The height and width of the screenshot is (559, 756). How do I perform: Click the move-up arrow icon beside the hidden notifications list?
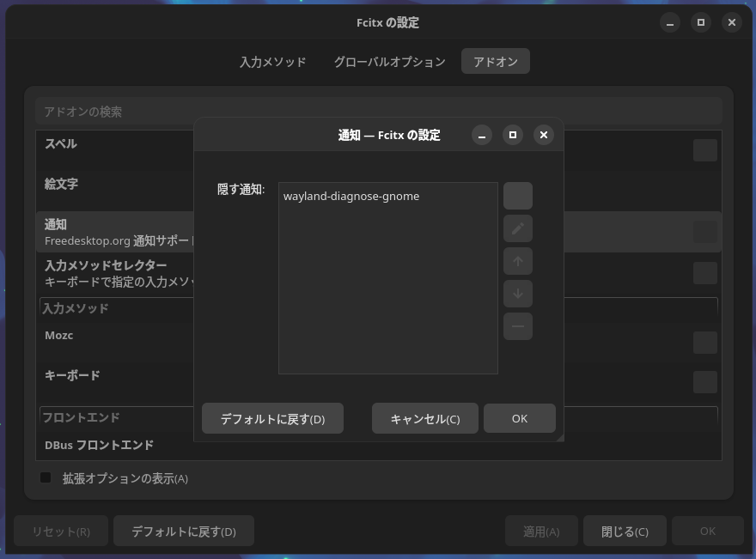tap(518, 261)
